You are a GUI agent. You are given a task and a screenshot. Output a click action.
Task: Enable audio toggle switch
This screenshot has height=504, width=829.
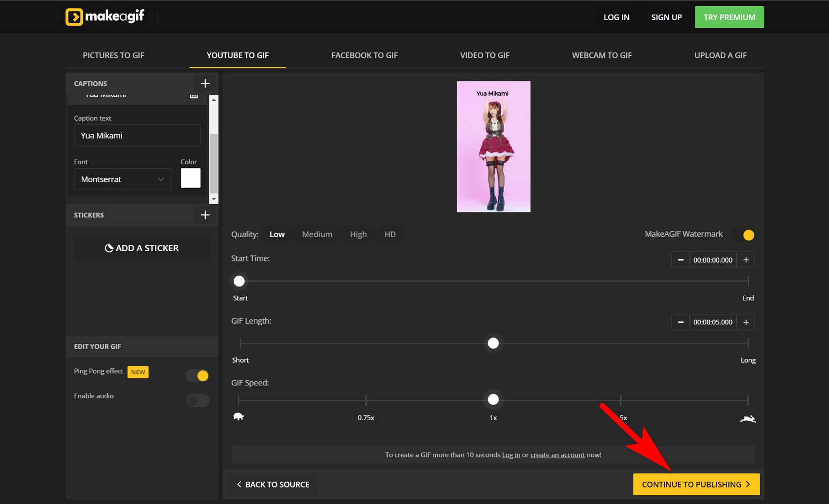pyautogui.click(x=197, y=400)
